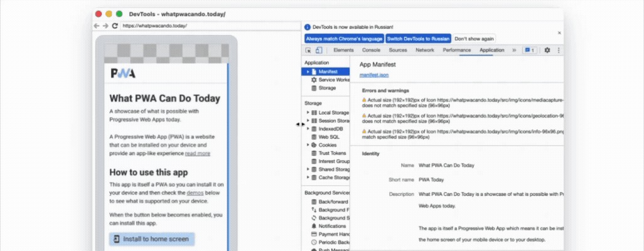Click the Payment Handler card icon
This screenshot has height=251, width=644.
(x=314, y=234)
